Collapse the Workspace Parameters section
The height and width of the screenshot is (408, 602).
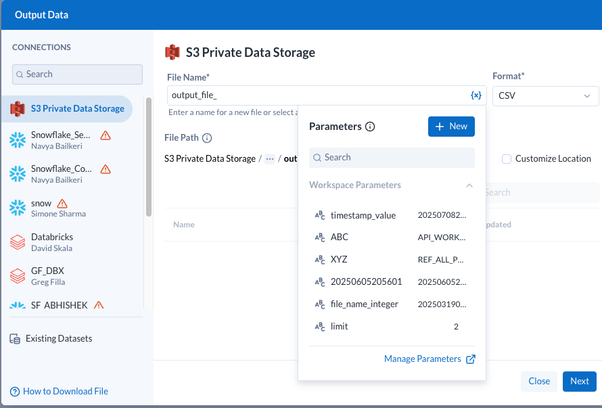click(469, 185)
